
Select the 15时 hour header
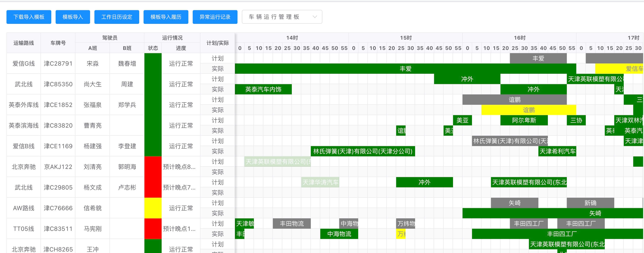[x=406, y=38]
